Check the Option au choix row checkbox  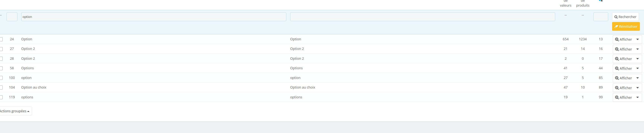tap(1, 87)
